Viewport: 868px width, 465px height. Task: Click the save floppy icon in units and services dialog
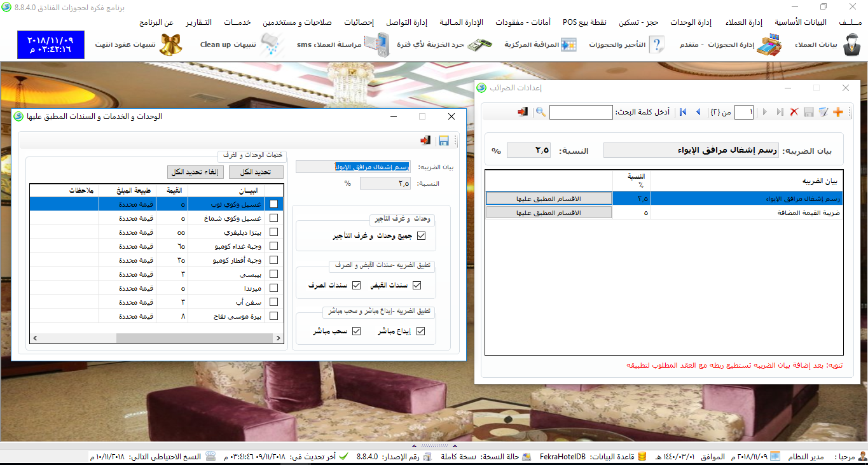pyautogui.click(x=443, y=141)
